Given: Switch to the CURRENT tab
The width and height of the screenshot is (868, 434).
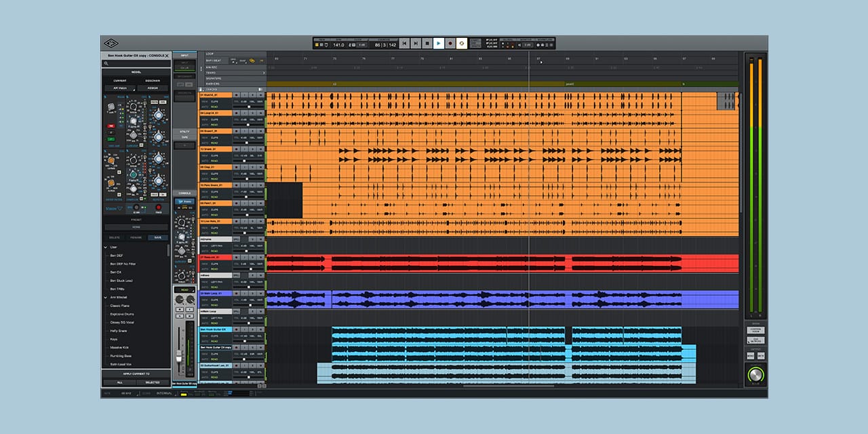Looking at the screenshot, I should [119, 80].
